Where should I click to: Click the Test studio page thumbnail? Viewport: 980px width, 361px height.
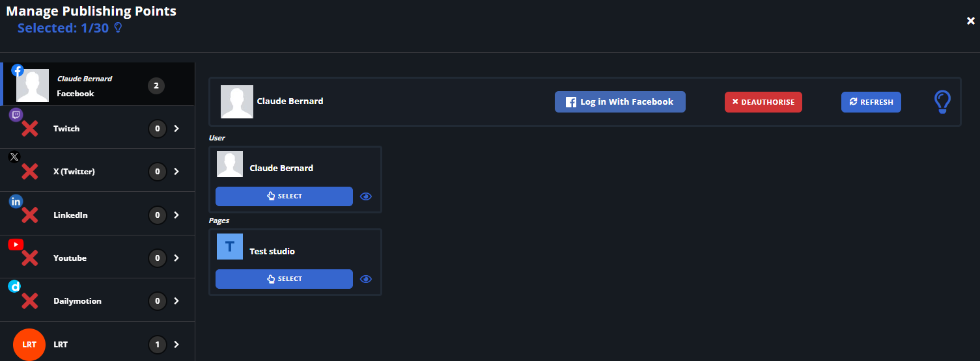[x=230, y=247]
